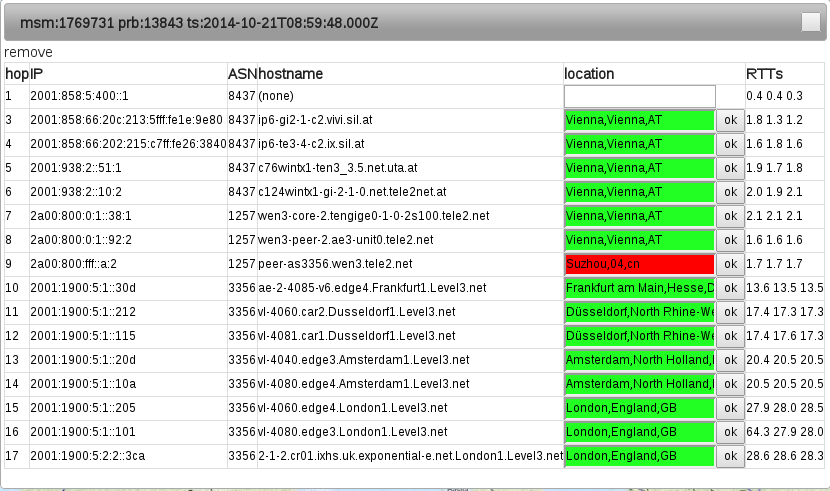Click ok for hop 12 vl-4081.car1.Dusseldorf1
830x491 pixels.
[x=729, y=336]
